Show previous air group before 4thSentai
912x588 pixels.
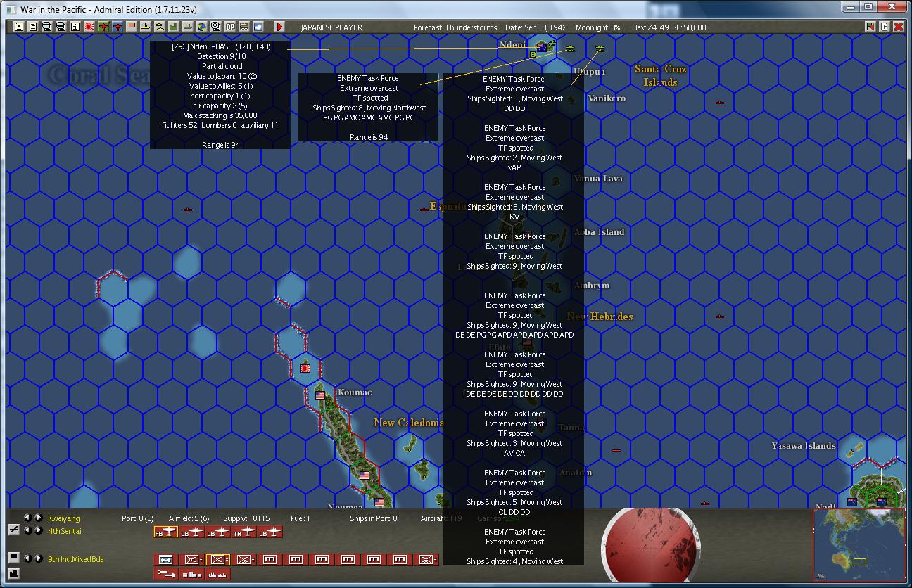click(x=28, y=530)
